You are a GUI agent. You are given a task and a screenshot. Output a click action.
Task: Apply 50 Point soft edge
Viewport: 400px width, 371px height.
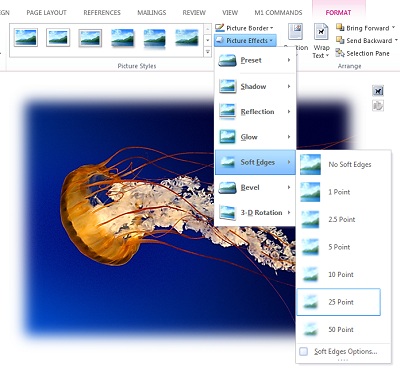point(338,330)
